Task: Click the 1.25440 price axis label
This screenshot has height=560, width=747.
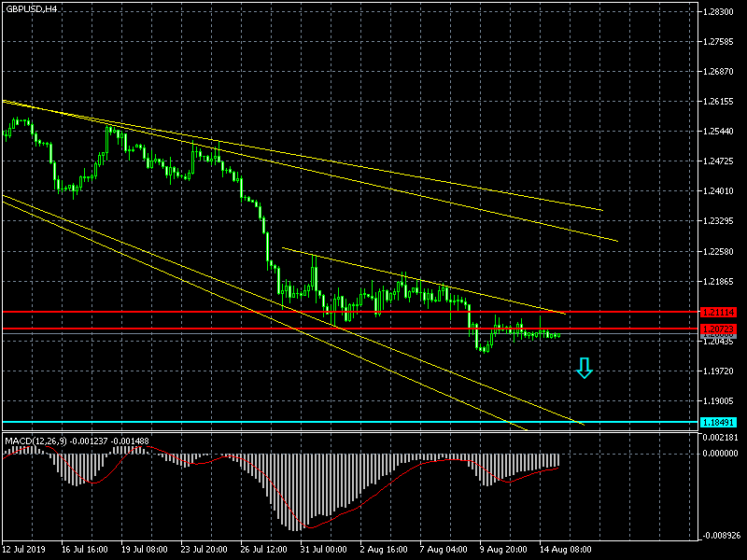Action: (x=718, y=132)
